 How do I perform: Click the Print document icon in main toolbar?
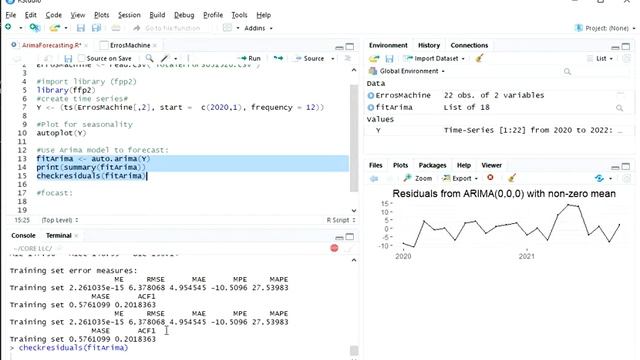point(116,28)
